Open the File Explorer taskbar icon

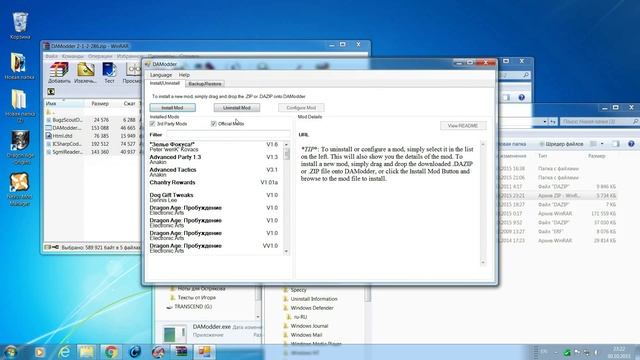pos(87,352)
